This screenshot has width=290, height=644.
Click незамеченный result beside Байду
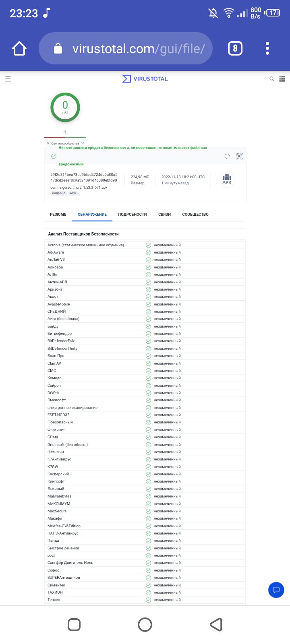[167, 326]
